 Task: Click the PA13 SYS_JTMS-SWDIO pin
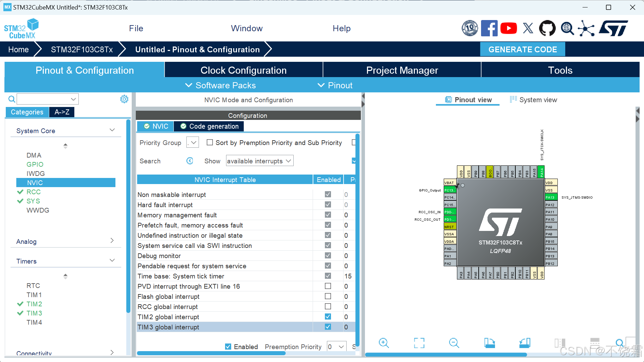click(x=551, y=197)
